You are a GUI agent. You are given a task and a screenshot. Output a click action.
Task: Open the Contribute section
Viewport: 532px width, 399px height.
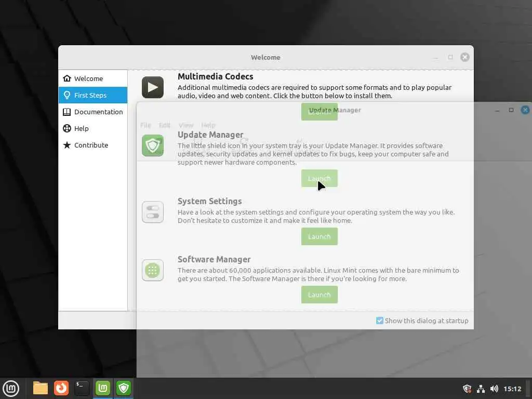tap(92, 145)
